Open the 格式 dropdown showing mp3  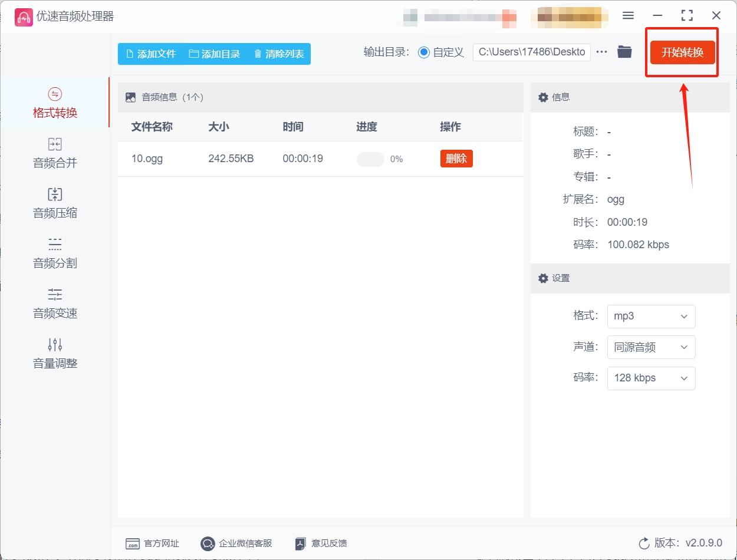point(651,317)
